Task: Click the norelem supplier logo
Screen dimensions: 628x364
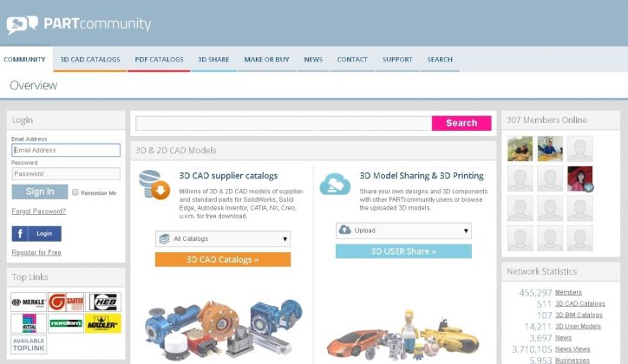Action: pyautogui.click(x=66, y=323)
